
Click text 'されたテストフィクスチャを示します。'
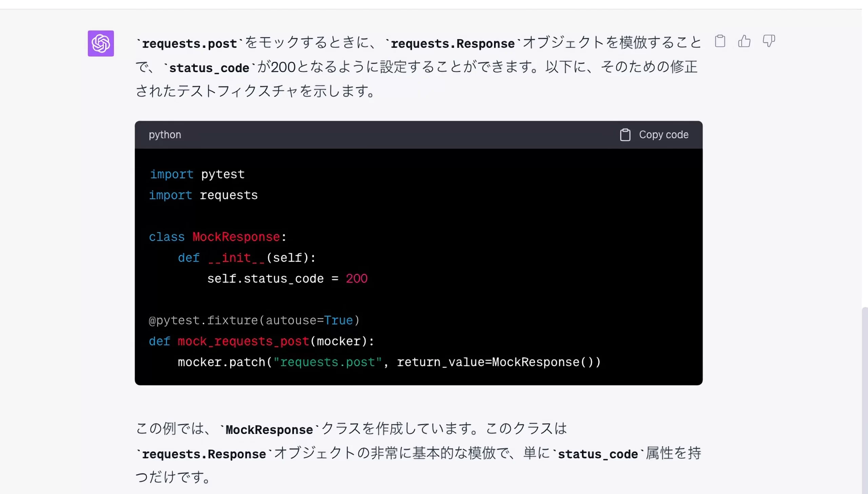(x=255, y=91)
